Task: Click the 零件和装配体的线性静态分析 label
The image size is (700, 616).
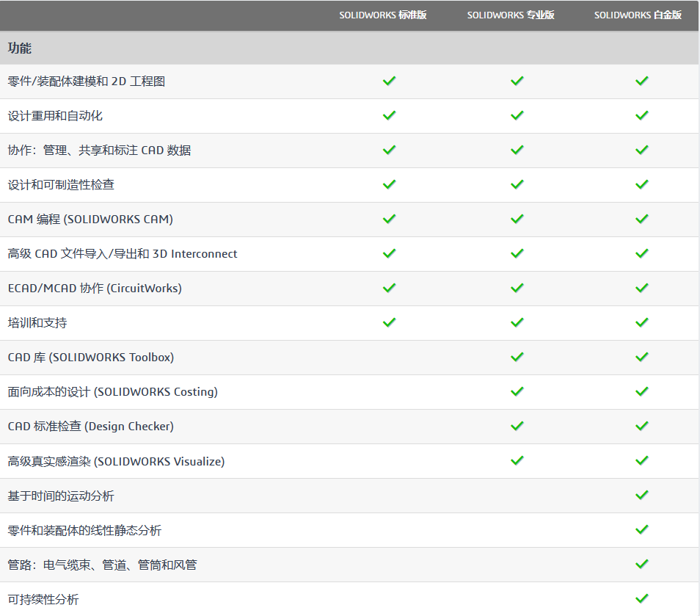Action: pyautogui.click(x=84, y=530)
